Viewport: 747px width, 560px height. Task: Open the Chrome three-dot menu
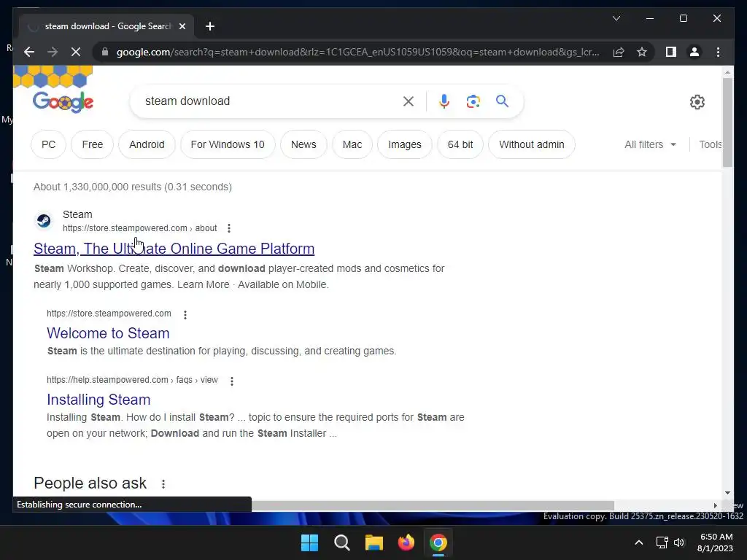pyautogui.click(x=718, y=52)
